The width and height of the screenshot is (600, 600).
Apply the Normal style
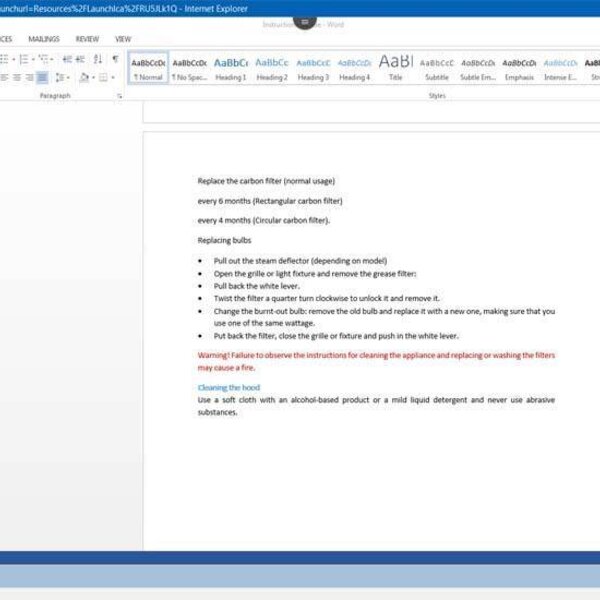click(x=148, y=68)
